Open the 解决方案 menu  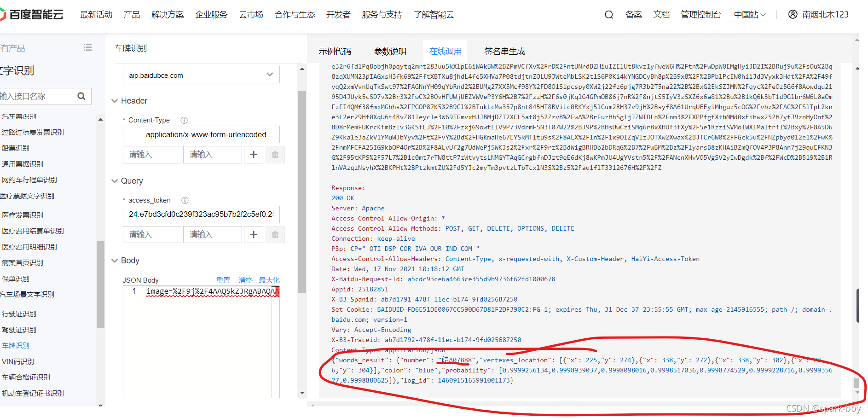click(x=168, y=15)
